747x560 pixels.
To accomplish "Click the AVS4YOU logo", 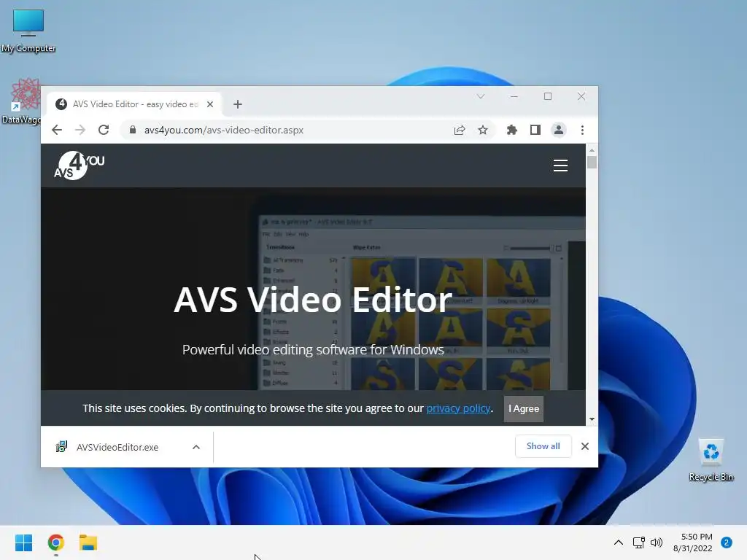I will [x=79, y=166].
